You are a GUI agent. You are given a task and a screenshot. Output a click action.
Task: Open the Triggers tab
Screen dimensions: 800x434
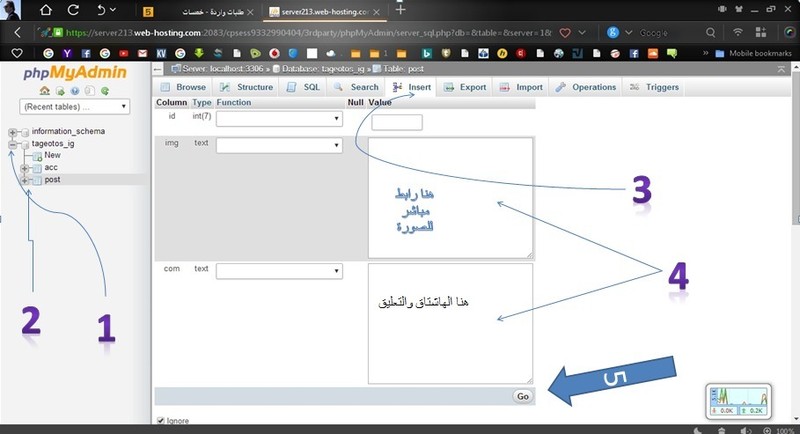click(x=655, y=87)
